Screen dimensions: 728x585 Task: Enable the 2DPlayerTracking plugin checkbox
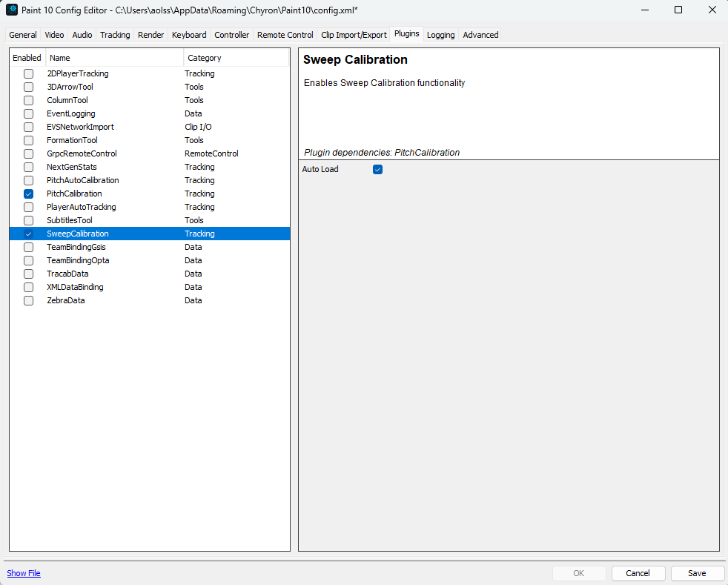click(28, 73)
